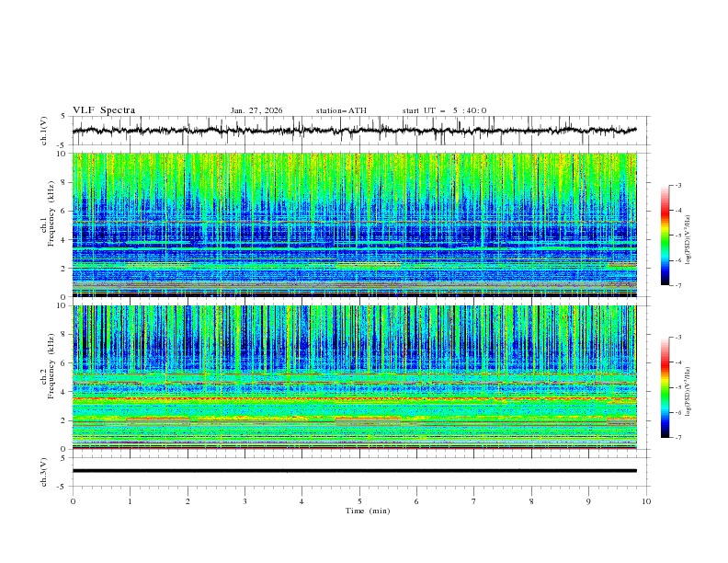Click the ch.2 colorbar "log(PSD)(V²/Hz)" label
Image resolution: width=728 pixels, height=563 pixels.
pyautogui.click(x=688, y=392)
